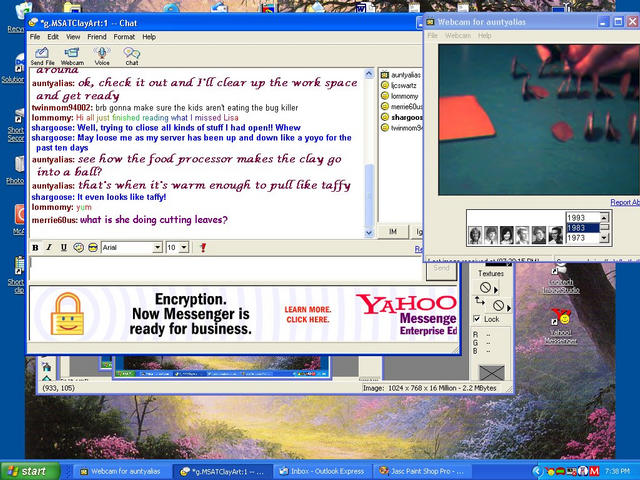Screen dimensions: 640x480
Task: Switch to Jasc Paint Shop Pro taskbar item
Action: click(422, 471)
